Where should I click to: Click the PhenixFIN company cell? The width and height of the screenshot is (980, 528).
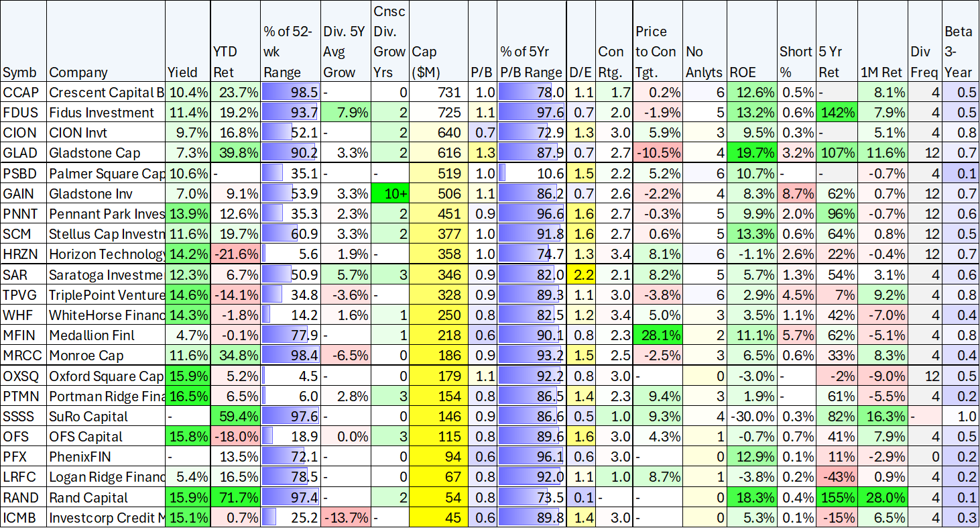106,456
